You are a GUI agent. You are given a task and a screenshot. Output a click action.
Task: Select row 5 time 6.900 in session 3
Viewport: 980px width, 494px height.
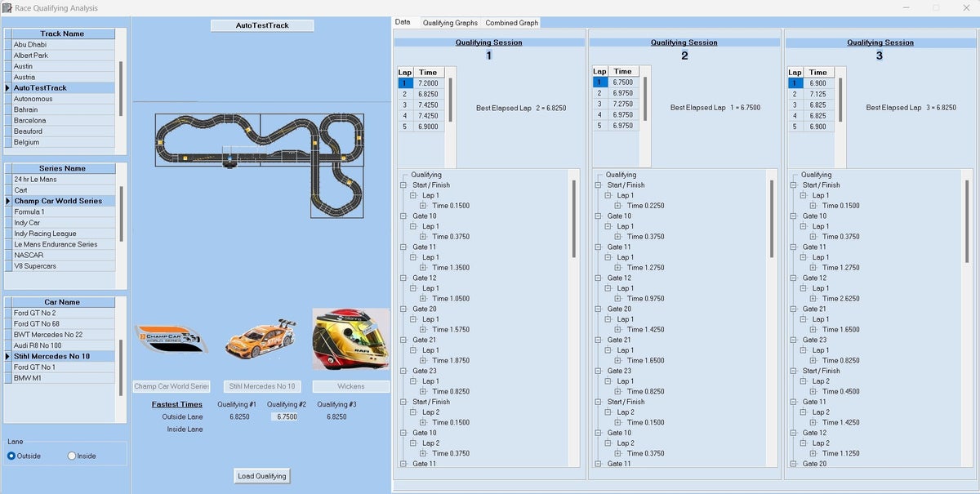[818, 127]
